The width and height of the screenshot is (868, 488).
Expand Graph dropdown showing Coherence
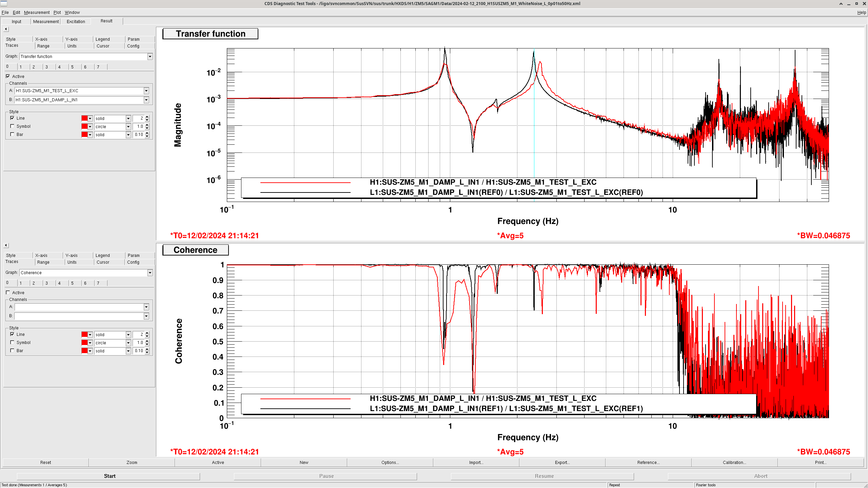click(x=150, y=273)
